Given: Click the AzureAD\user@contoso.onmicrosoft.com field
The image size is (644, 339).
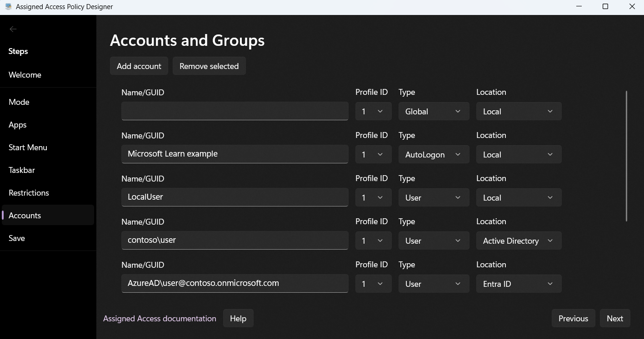Looking at the screenshot, I should (x=235, y=284).
